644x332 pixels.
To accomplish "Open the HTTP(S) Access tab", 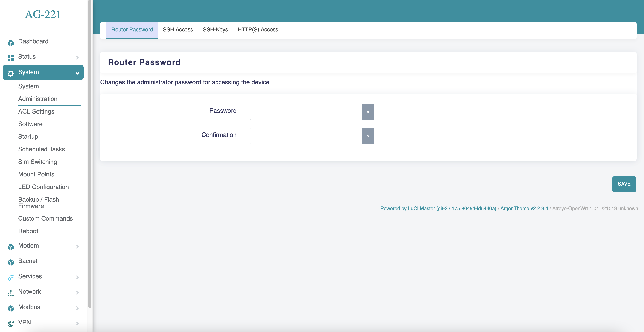I will 258,29.
